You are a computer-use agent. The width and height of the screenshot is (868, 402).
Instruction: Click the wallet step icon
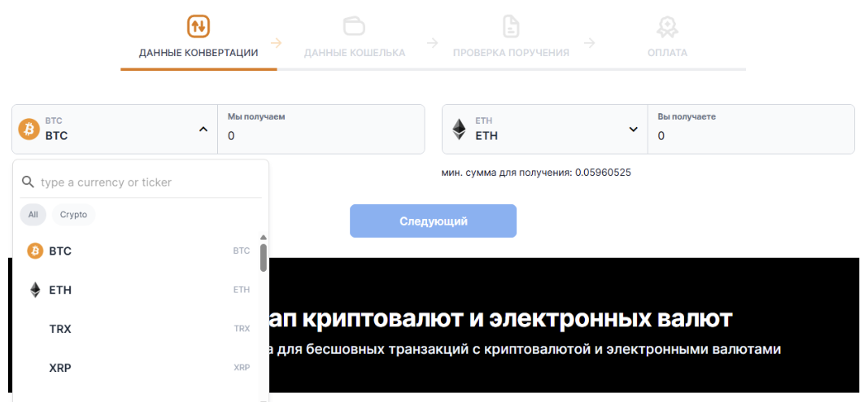coord(355,25)
